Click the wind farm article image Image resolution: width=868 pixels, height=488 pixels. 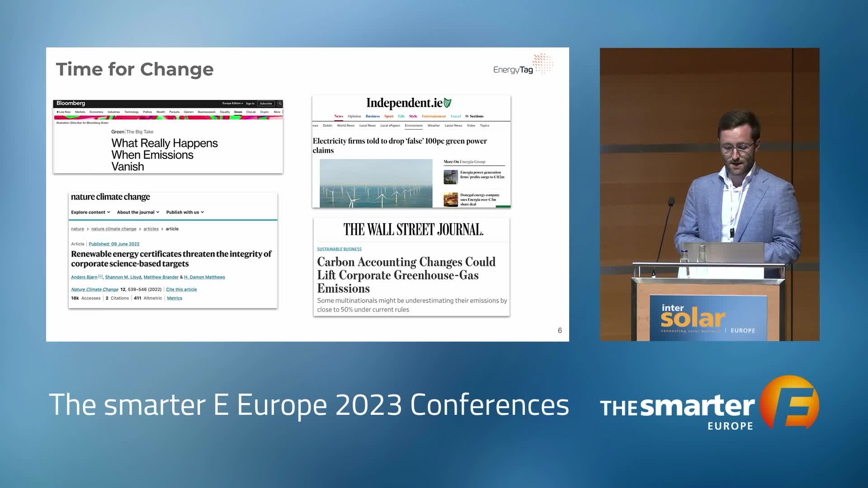376,183
